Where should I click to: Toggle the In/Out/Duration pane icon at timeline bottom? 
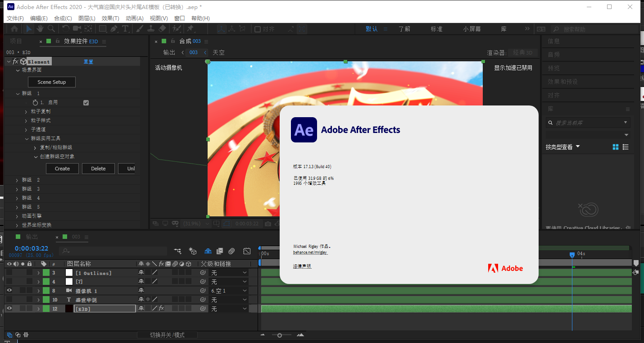(26, 335)
